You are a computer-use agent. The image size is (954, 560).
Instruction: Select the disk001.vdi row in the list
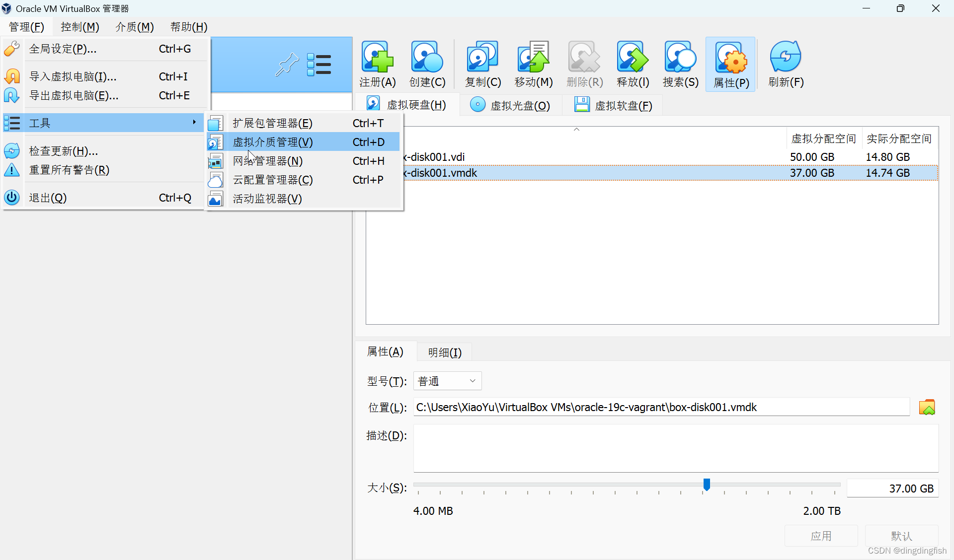pyautogui.click(x=652, y=157)
